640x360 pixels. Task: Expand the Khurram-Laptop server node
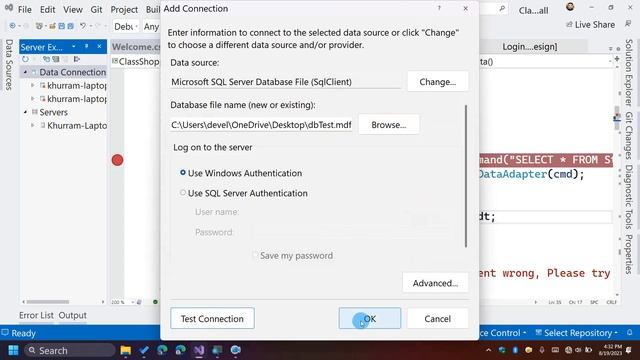pos(33,125)
